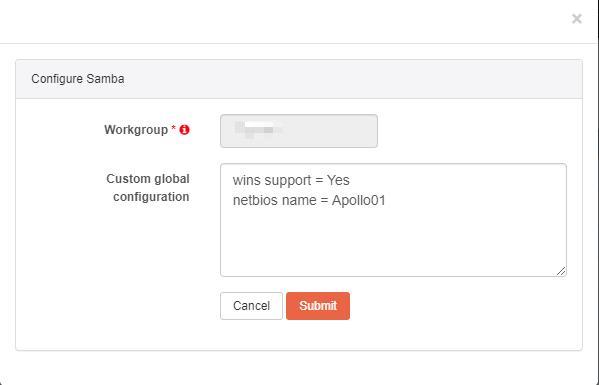The height and width of the screenshot is (385, 599).
Task: Place cursor on the wins support line
Action: click(291, 180)
